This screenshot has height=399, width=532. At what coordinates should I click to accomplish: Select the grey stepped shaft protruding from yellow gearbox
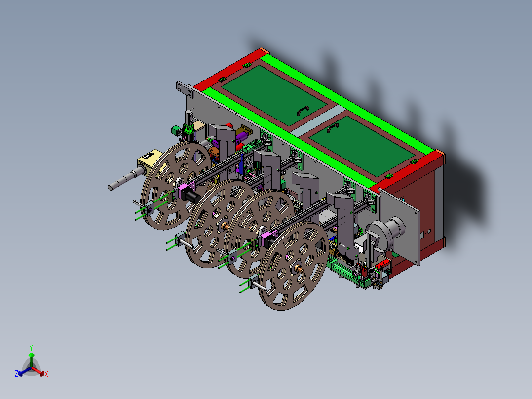pos(125,178)
